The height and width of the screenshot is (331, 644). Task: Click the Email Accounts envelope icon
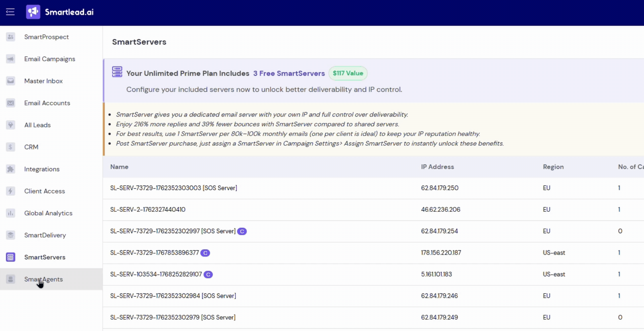[11, 103]
